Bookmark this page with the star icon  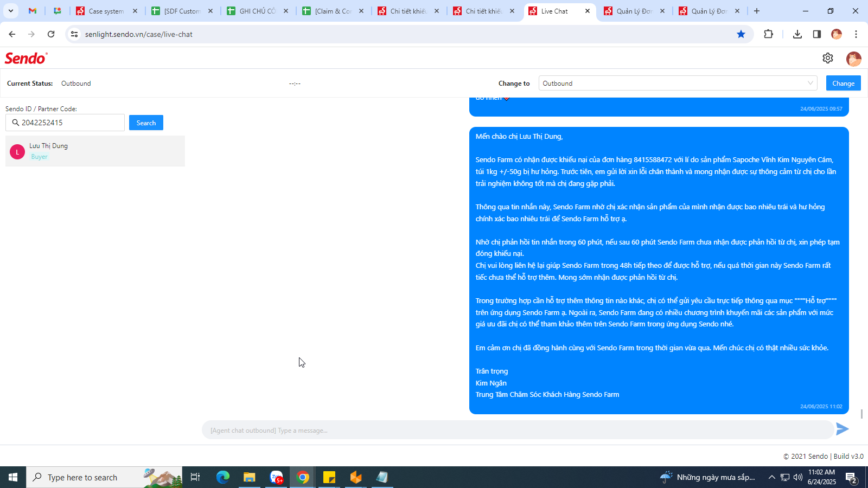click(741, 34)
